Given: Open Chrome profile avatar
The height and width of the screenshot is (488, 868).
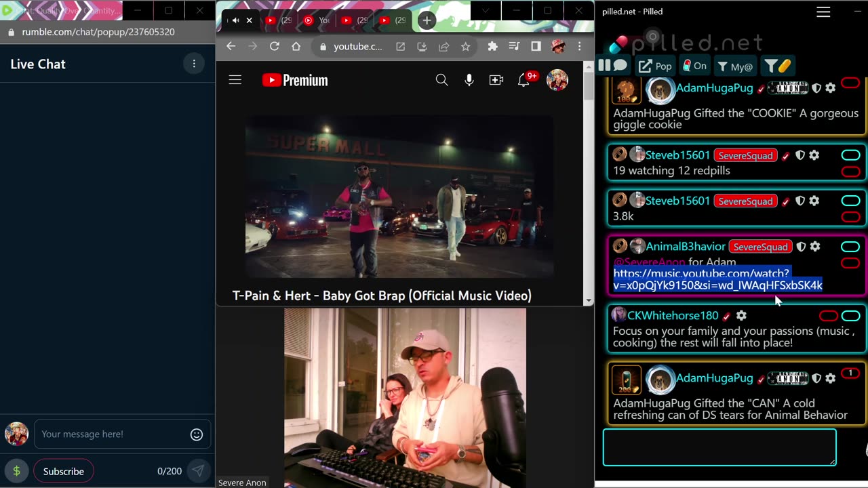Looking at the screenshot, I should pyautogui.click(x=558, y=46).
